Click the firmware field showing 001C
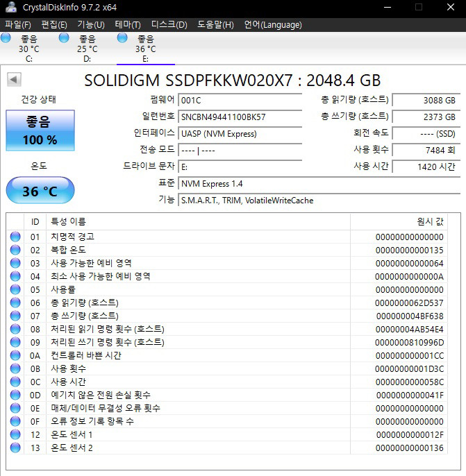Image resolution: width=466 pixels, height=476 pixels. point(240,100)
